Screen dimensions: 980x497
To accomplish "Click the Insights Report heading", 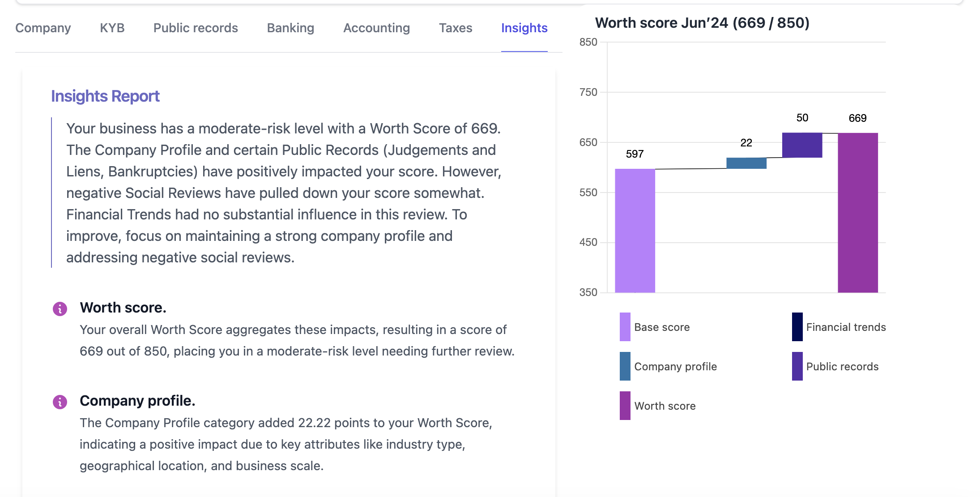I will coord(105,96).
